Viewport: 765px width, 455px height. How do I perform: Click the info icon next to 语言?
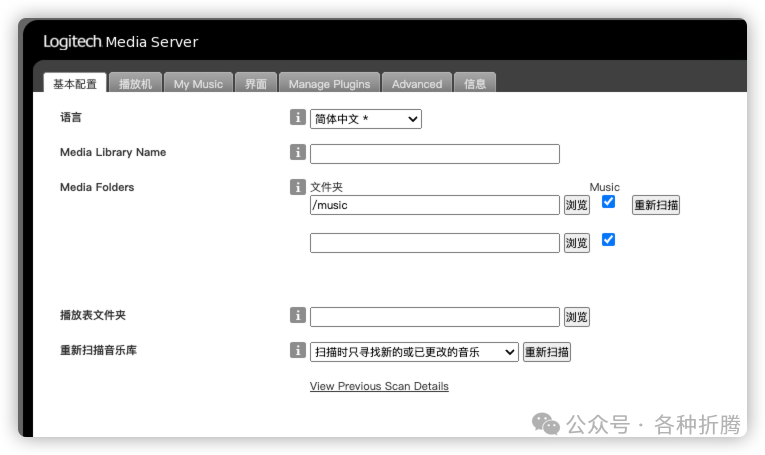(298, 117)
